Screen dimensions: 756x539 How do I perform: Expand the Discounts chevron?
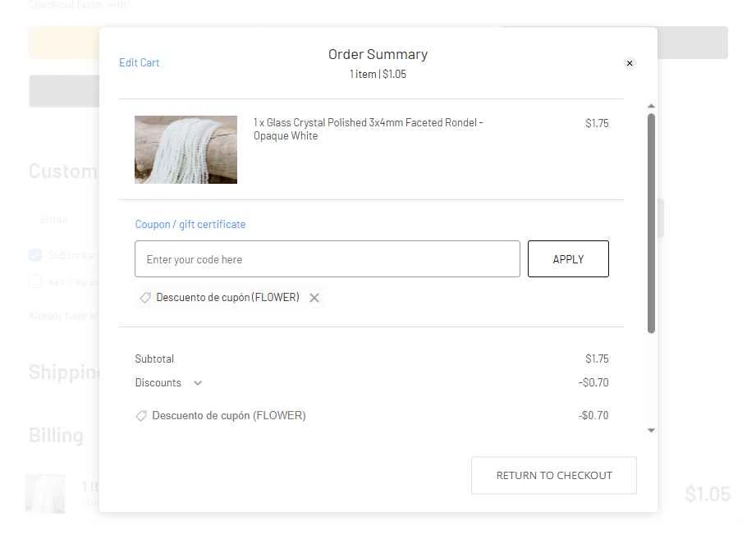[198, 383]
